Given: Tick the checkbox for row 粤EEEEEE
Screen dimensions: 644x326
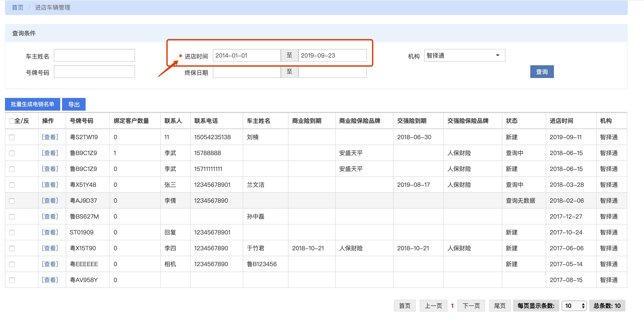Looking at the screenshot, I should pos(12,264).
